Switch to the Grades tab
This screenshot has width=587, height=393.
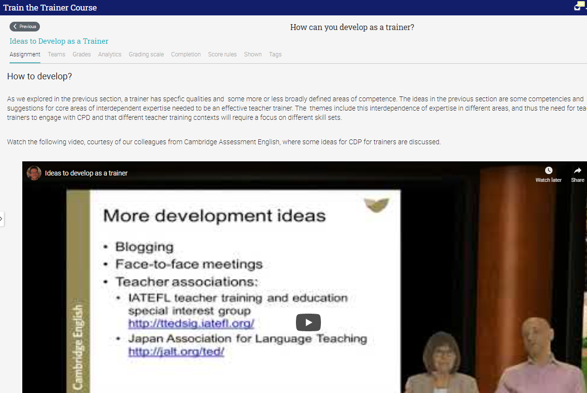[x=82, y=55]
